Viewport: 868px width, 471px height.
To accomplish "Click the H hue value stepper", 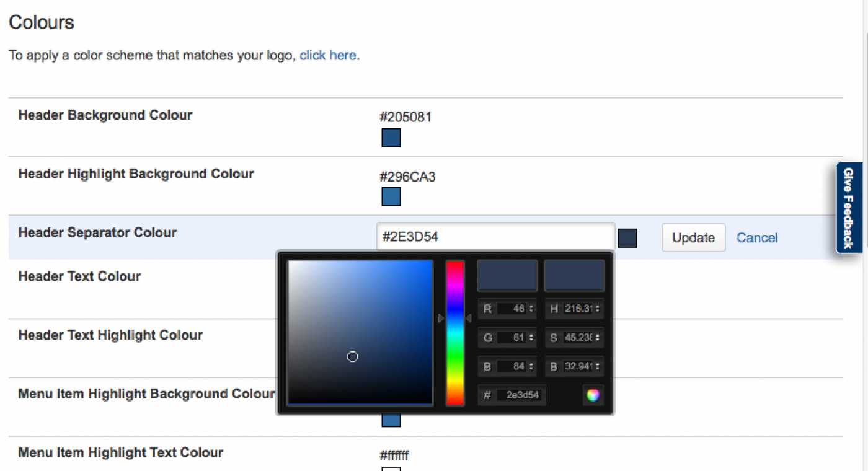I will click(598, 309).
